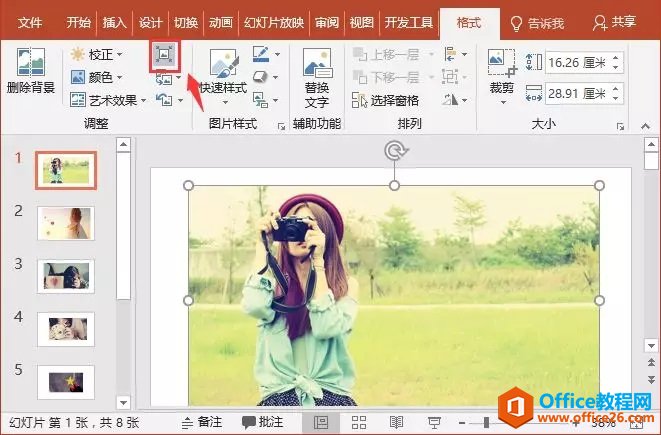
Task: Enable Normal view in the status bar
Action: click(x=321, y=423)
